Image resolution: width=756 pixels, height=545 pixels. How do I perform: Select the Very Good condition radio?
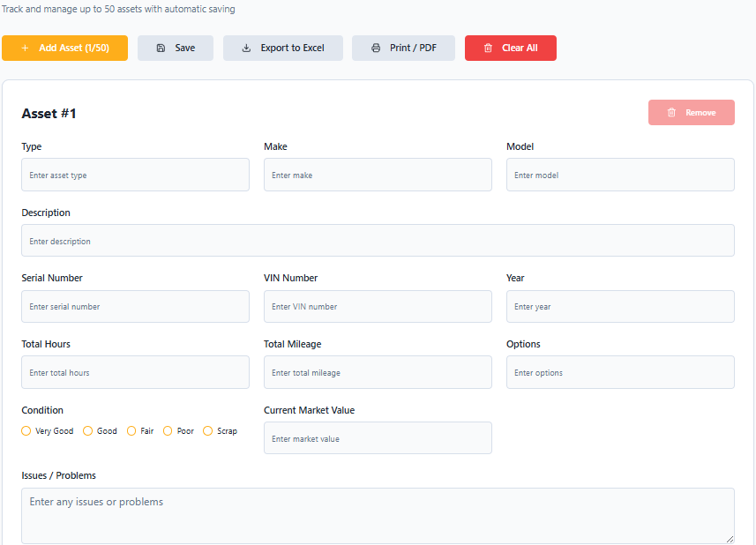coord(26,430)
